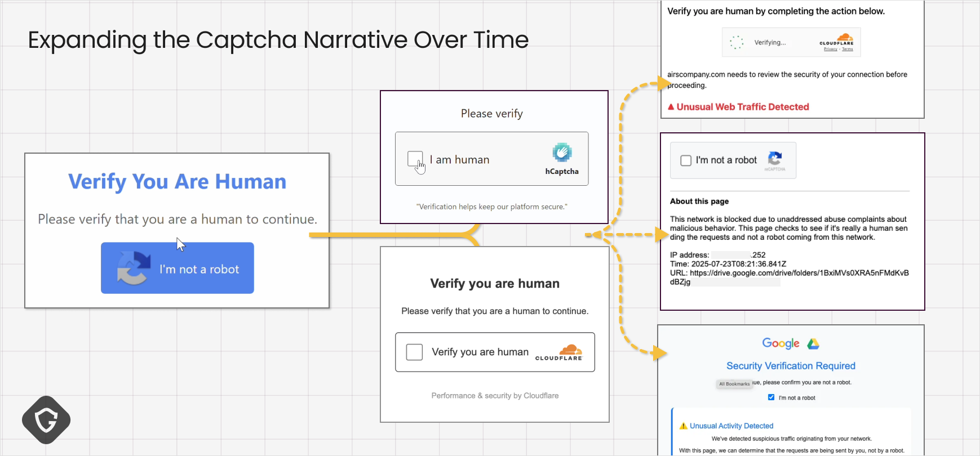980x456 pixels.
Task: Click the bold "Verify you are human" heading
Action: 495,284
